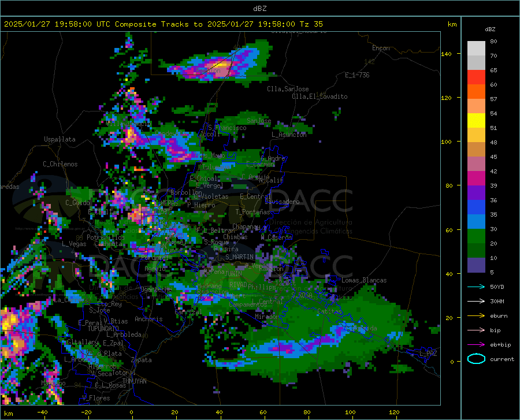Click the Agrelo map label
Screen dimensions: 520x420
[155, 269]
